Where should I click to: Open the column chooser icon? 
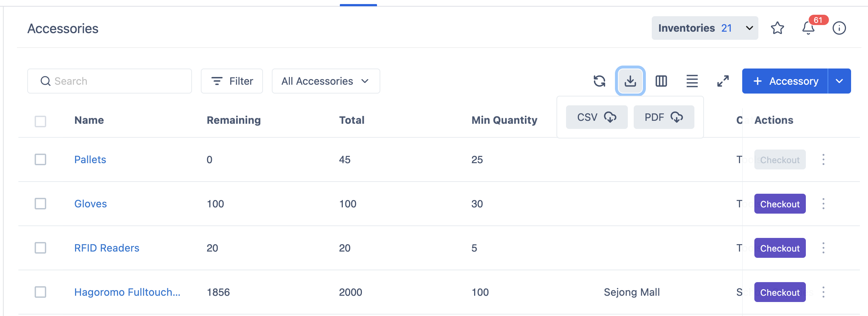(661, 81)
